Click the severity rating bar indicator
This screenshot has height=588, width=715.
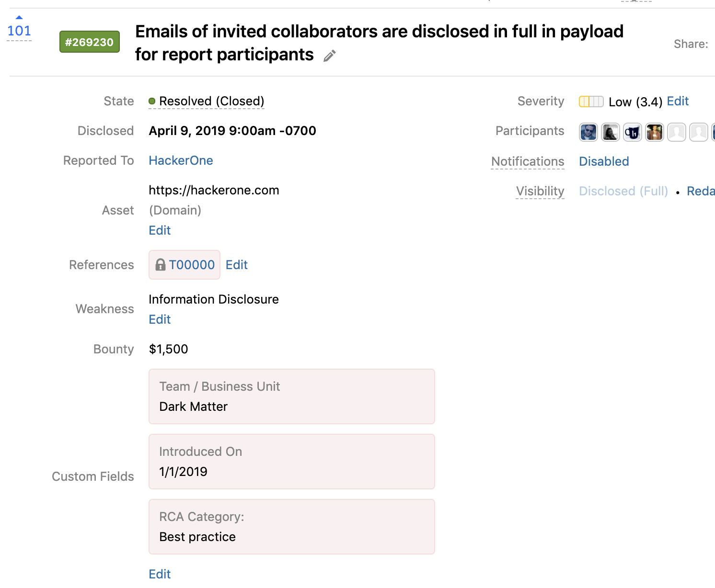click(591, 102)
